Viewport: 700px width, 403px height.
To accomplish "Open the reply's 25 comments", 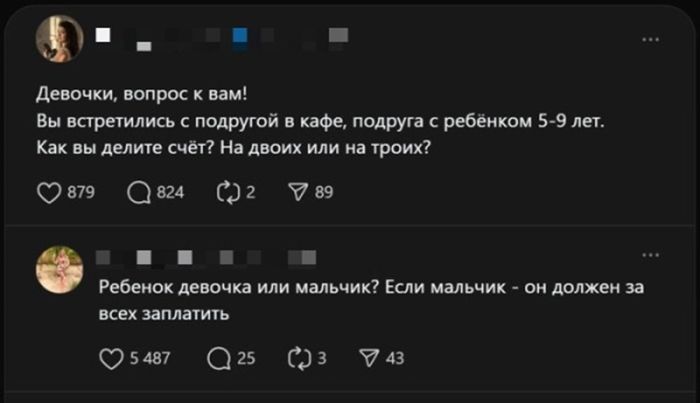I will (218, 359).
